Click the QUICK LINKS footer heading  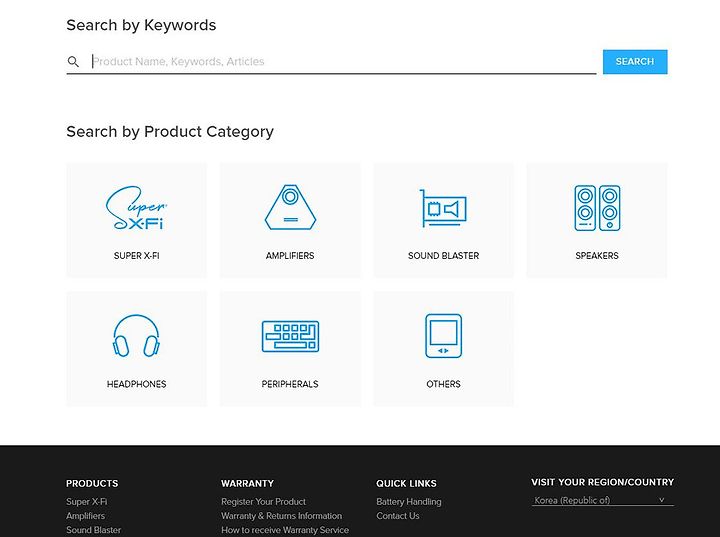(406, 483)
